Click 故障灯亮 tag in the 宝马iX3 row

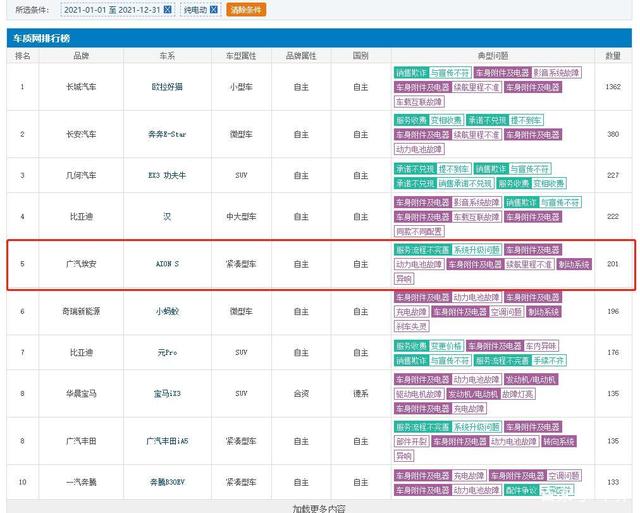(x=518, y=394)
